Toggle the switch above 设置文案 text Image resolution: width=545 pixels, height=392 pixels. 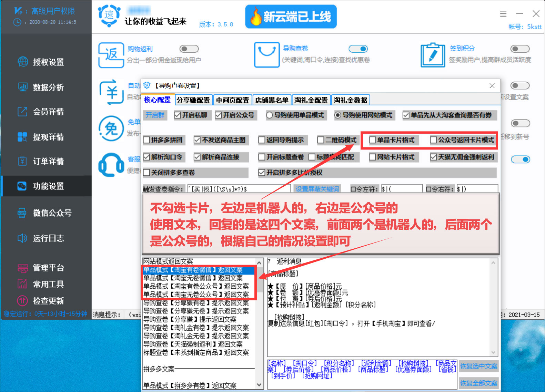[x=520, y=85]
